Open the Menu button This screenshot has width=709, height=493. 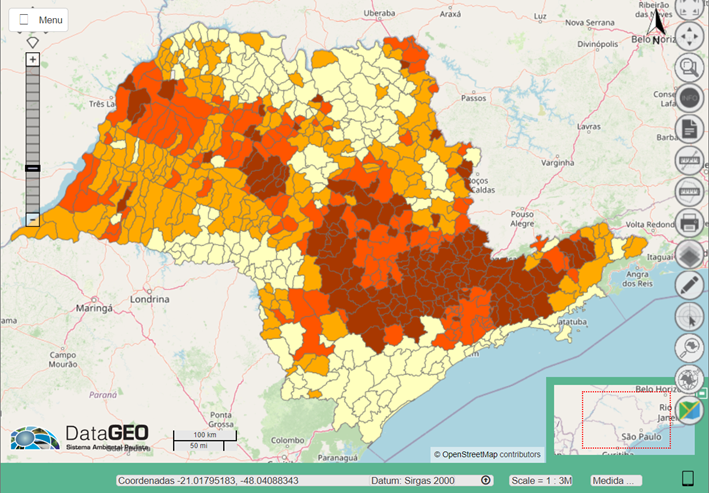[x=39, y=20]
